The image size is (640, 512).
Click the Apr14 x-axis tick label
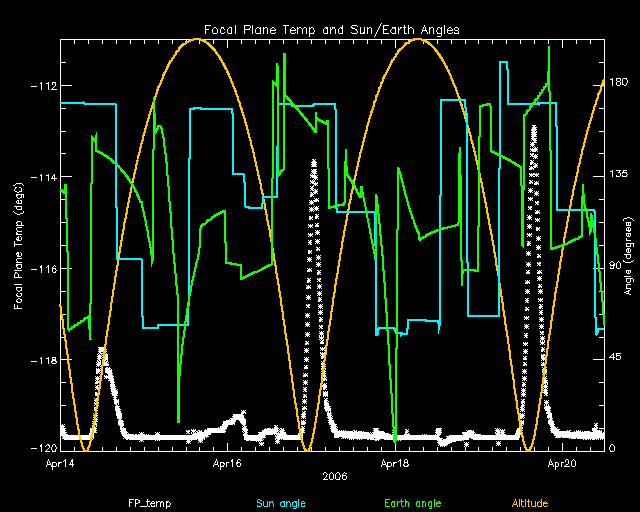point(61,464)
